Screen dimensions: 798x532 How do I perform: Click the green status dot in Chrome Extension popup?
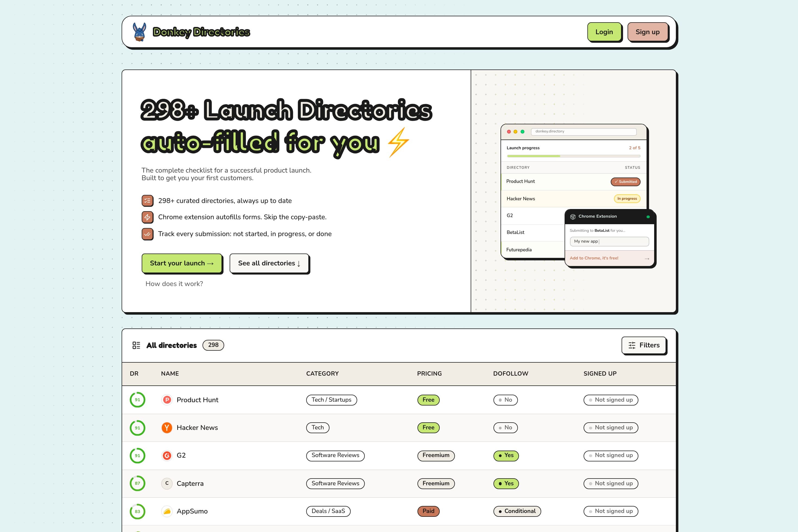648,217
